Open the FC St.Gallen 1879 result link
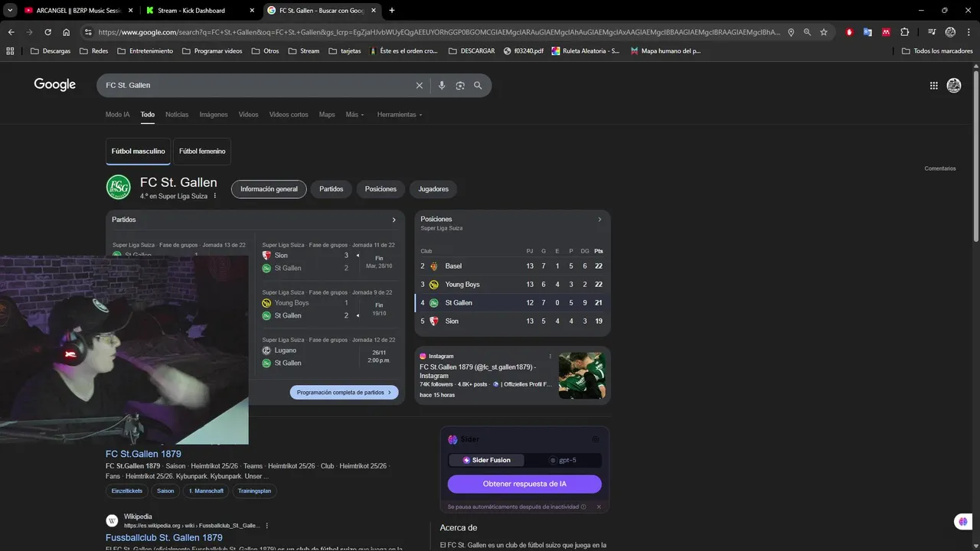The height and width of the screenshot is (551, 980). point(143,454)
